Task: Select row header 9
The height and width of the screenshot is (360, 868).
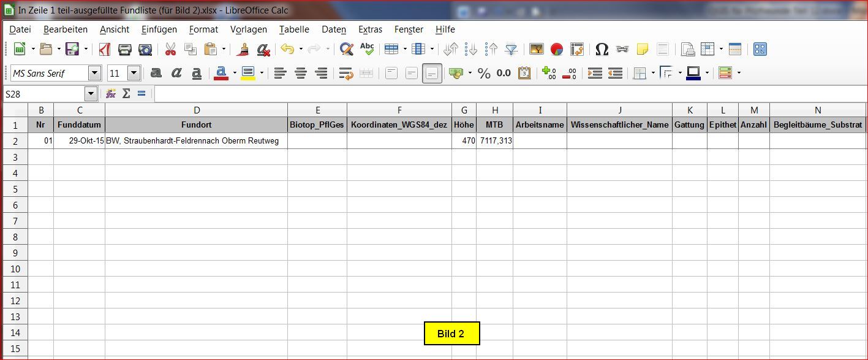Action: click(15, 253)
